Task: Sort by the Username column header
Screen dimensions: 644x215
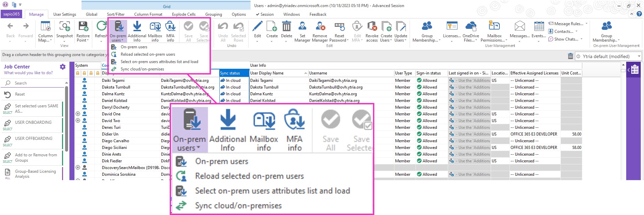Action: point(351,73)
